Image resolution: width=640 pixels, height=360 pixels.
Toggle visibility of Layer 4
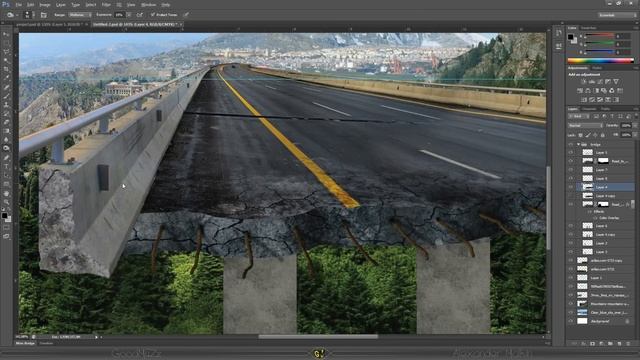(x=571, y=187)
